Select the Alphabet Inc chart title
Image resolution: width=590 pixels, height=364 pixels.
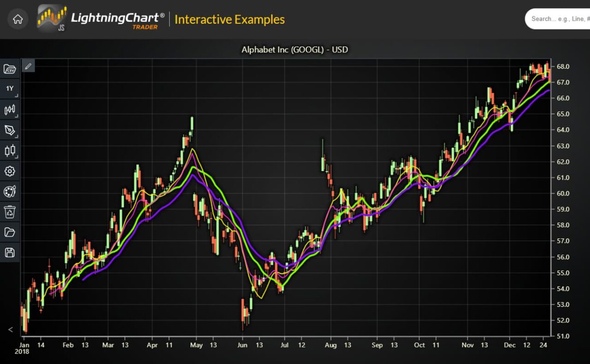tap(295, 50)
